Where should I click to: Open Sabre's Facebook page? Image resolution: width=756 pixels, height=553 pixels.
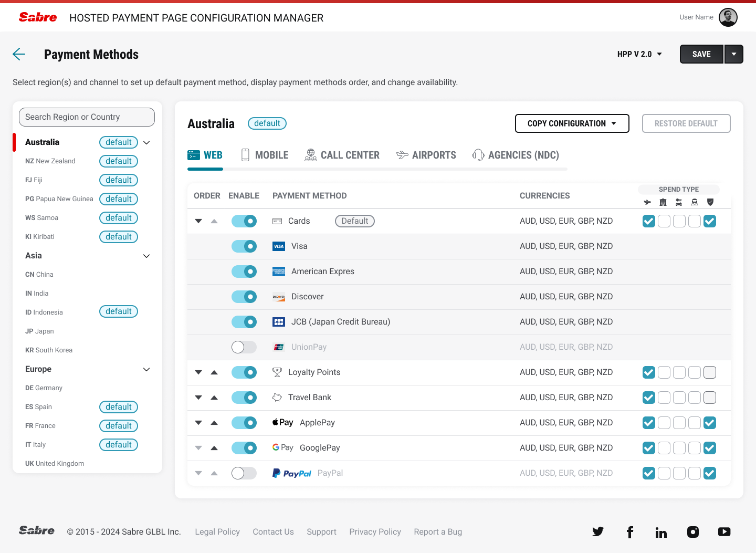[x=630, y=532]
